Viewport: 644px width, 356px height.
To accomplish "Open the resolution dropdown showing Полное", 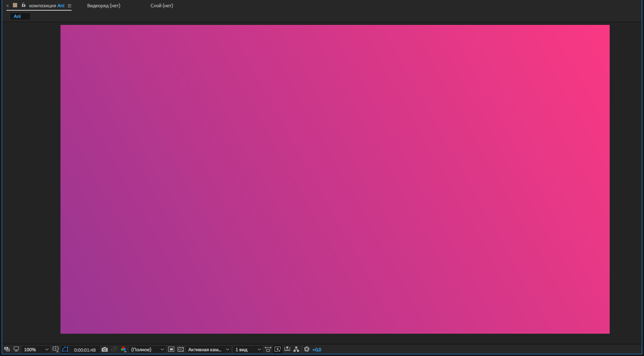I will pyautogui.click(x=147, y=349).
